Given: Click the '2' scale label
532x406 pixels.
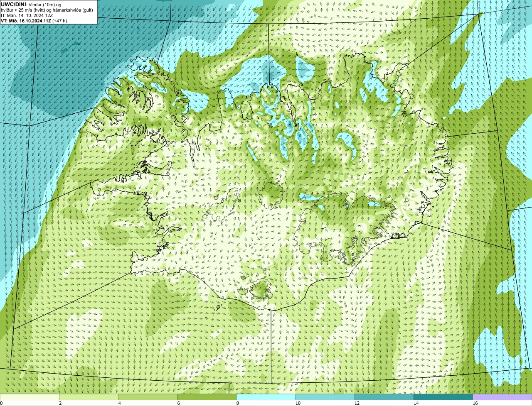Looking at the screenshot, I should pyautogui.click(x=60, y=403).
